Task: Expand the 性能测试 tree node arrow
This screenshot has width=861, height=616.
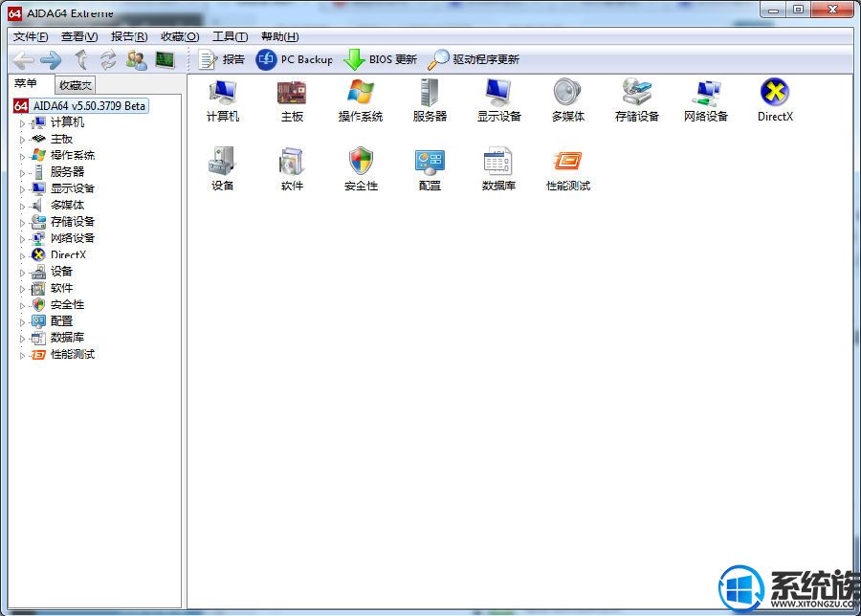Action: pyautogui.click(x=23, y=356)
